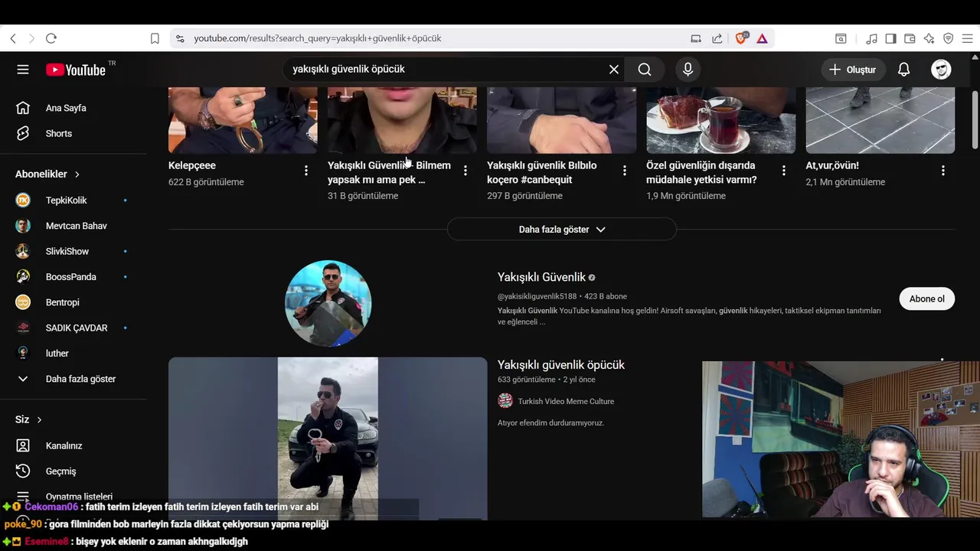Viewport: 980px width, 551px height.
Task: Open Leo AI sparkle icon
Action: point(929,38)
